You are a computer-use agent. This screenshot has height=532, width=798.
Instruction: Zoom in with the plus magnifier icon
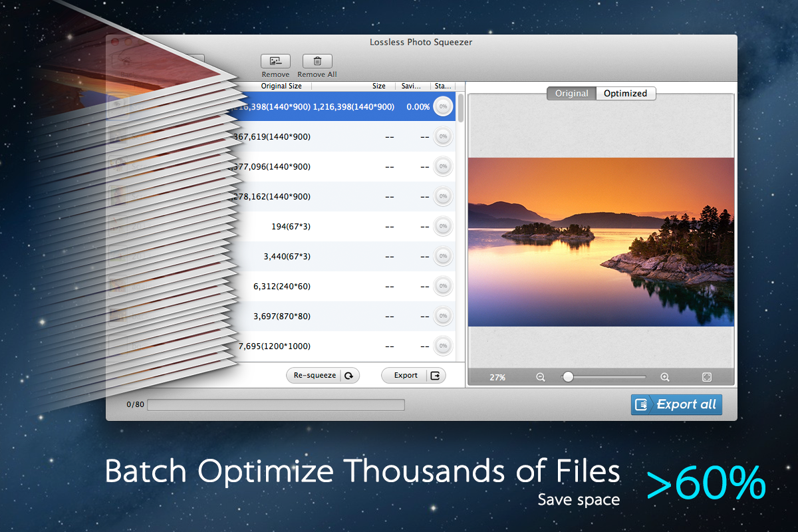point(665,377)
